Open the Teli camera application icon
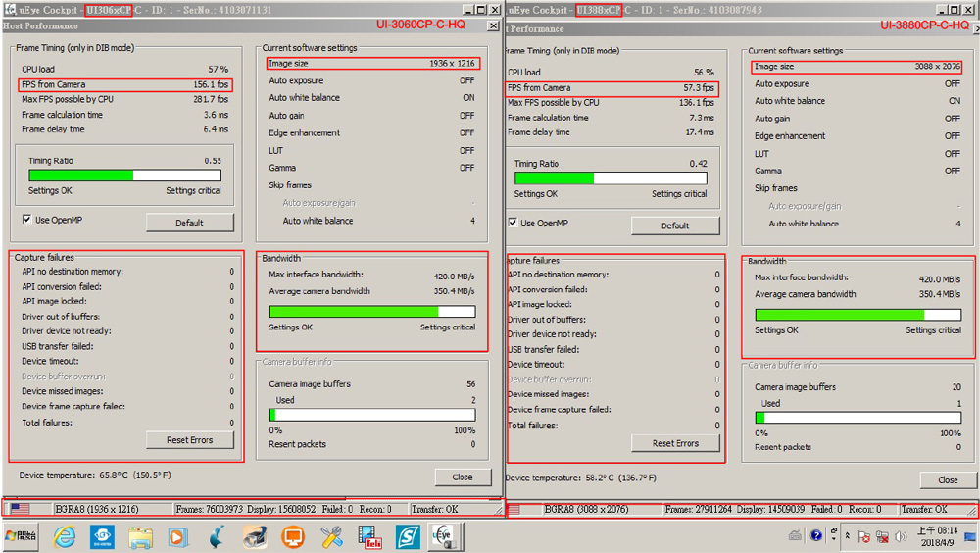980x553 pixels. tap(369, 536)
